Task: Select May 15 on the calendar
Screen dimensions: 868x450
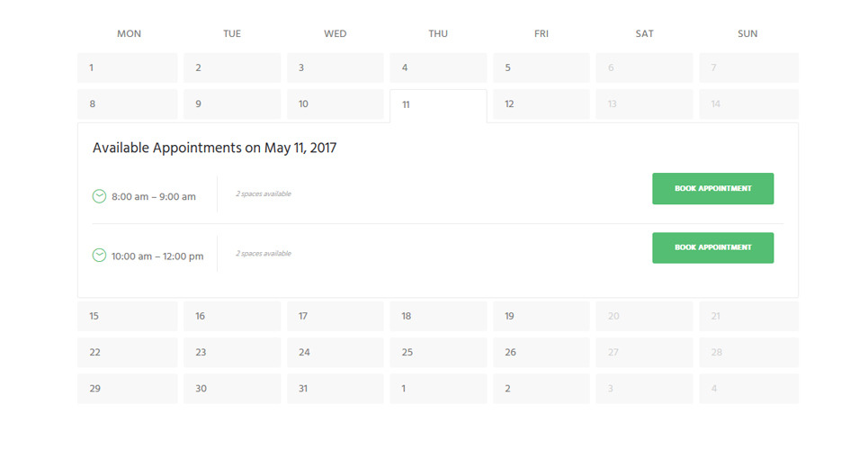Action: point(128,316)
